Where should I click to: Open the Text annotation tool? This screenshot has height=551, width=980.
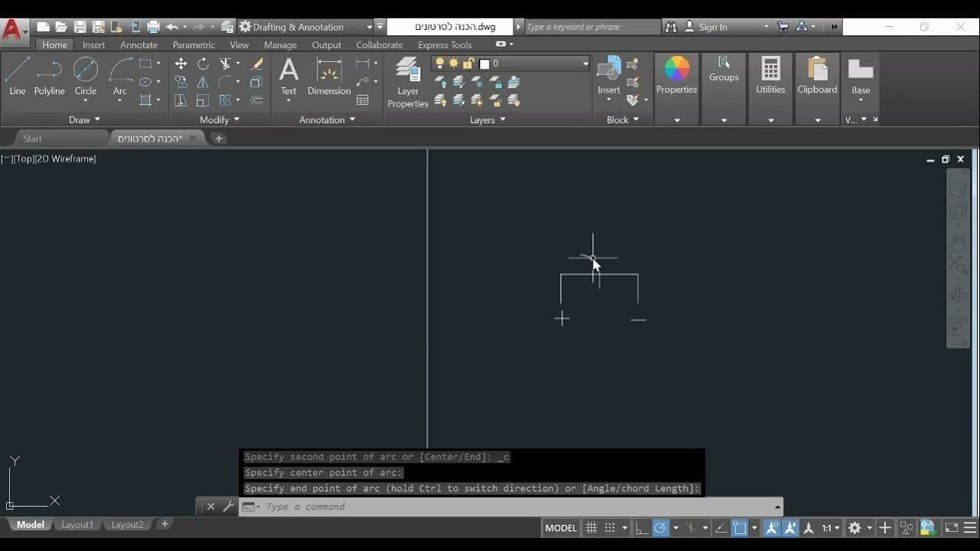coord(289,77)
